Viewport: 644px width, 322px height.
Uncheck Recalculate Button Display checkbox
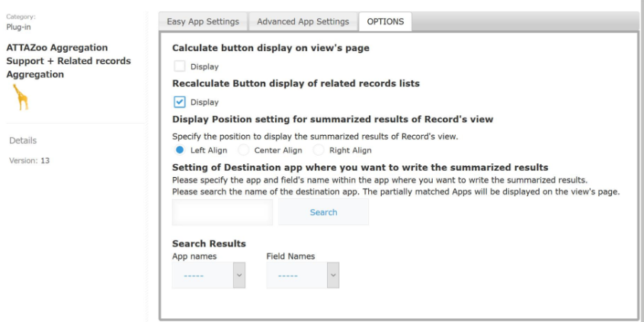pyautogui.click(x=180, y=101)
